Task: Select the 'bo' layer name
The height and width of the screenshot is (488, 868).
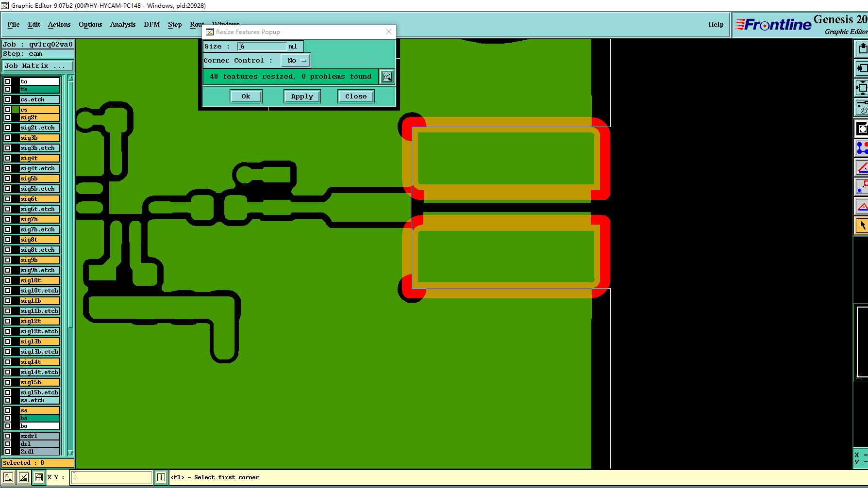Action: pos(39,426)
